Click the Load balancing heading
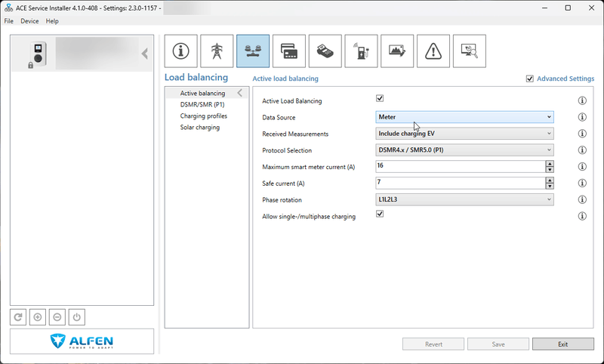Screen dimensions: 604x364 tap(196, 78)
